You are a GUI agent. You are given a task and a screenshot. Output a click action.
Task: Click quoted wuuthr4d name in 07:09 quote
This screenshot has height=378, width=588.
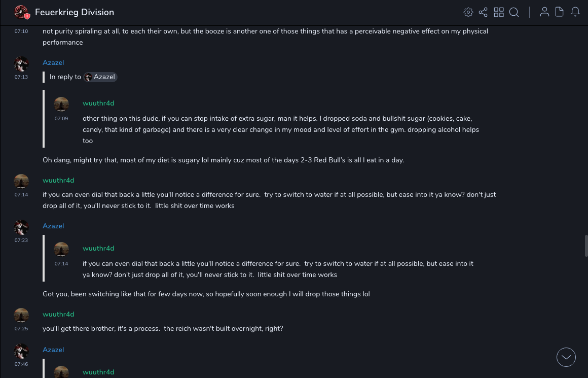98,103
